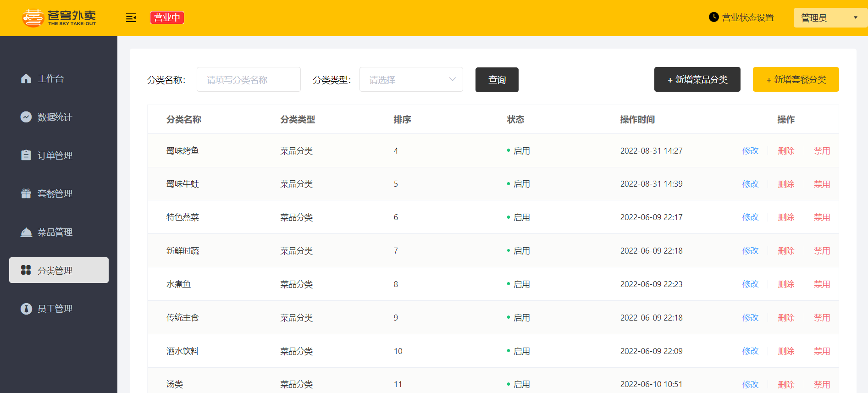868x393 pixels.
Task: Open 数据统计 chart icon
Action: click(x=26, y=117)
